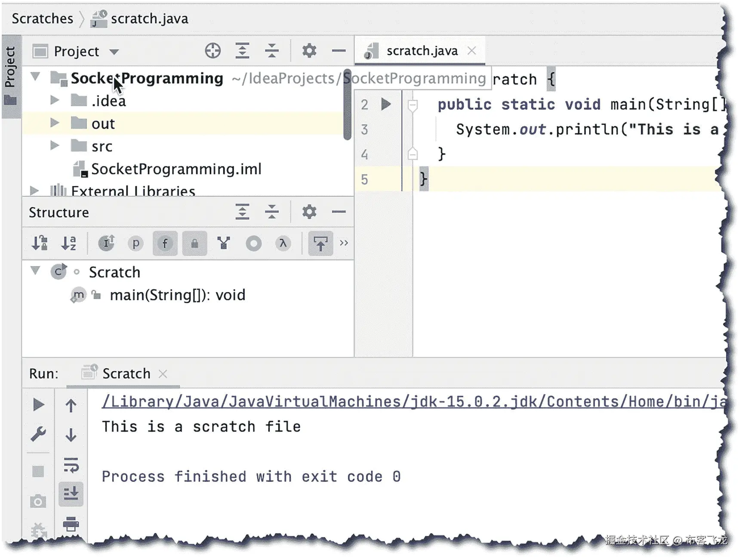Toggle Sort Alphabetically in Structure
This screenshot has width=742, height=560.
(69, 243)
